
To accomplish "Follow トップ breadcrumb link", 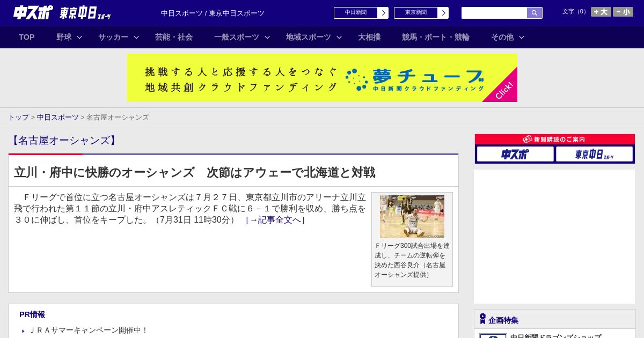I will click(x=18, y=117).
